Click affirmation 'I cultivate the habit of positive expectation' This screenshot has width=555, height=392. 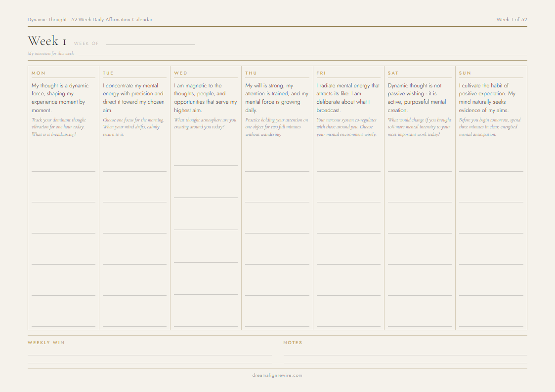pos(487,98)
